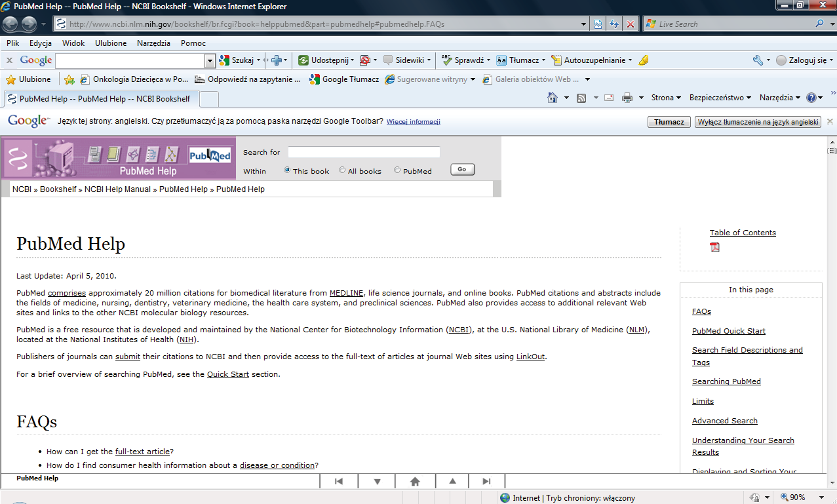Click the blue help question-mark icon
The height and width of the screenshot is (504, 837).
[811, 98]
